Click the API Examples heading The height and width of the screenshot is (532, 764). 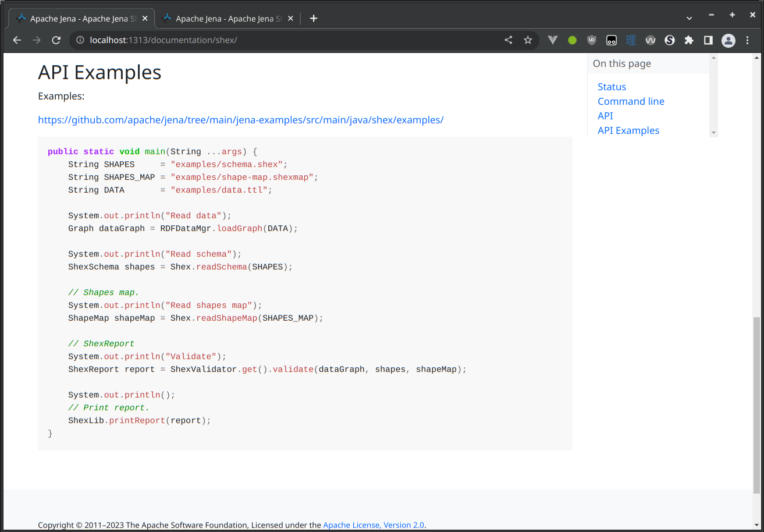pyautogui.click(x=100, y=72)
